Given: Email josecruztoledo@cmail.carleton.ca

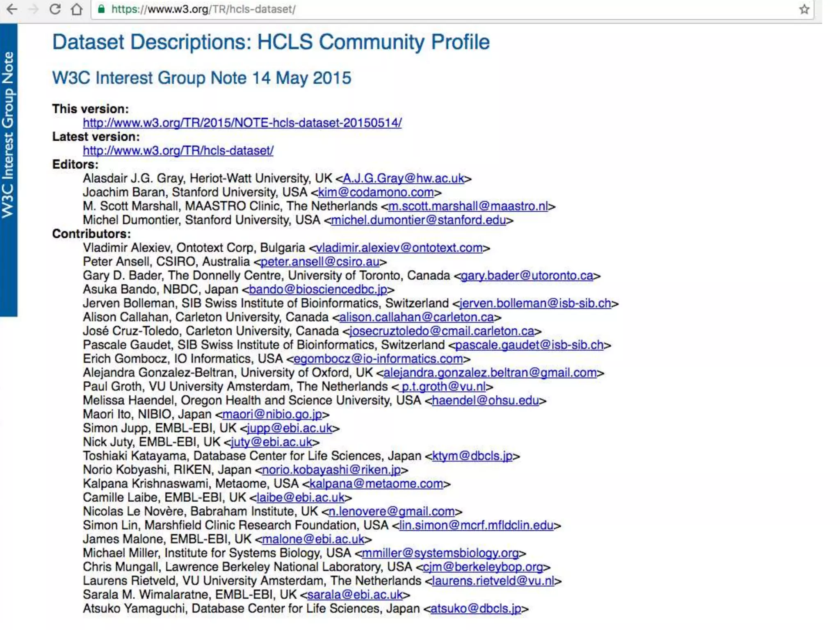Looking at the screenshot, I should pyautogui.click(x=442, y=331).
